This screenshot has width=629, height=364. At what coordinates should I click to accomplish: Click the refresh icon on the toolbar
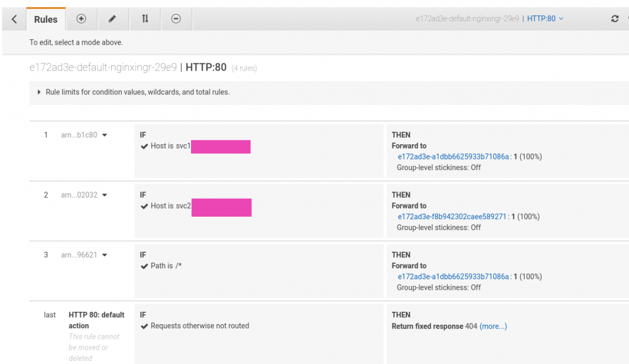pos(614,18)
